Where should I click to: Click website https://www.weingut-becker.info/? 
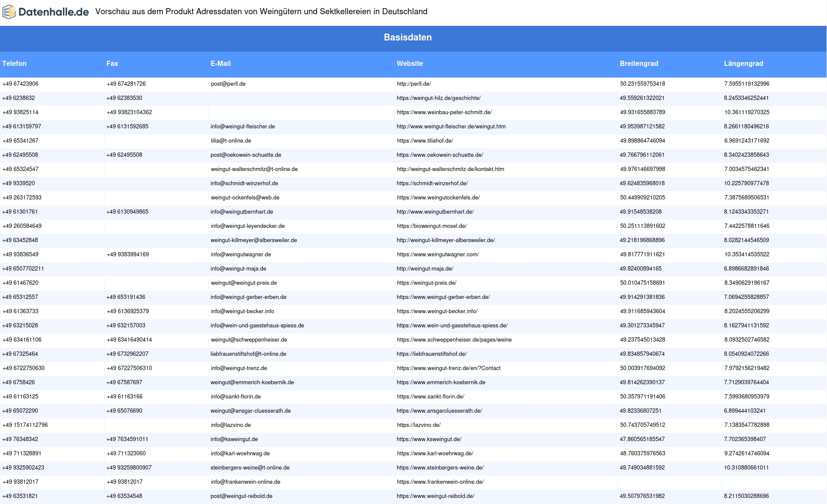[437, 311]
